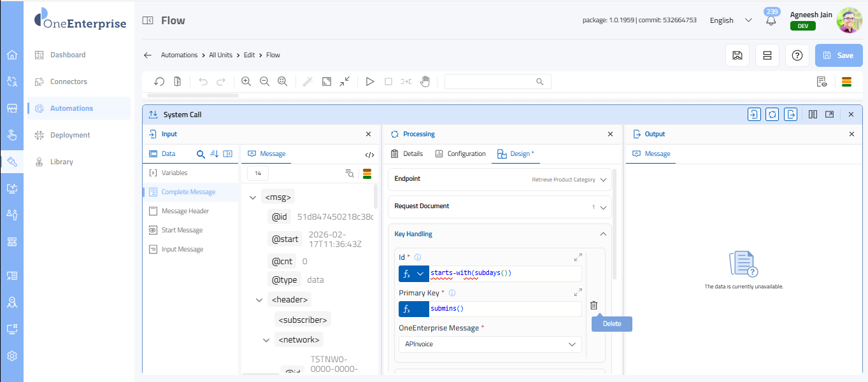The height and width of the screenshot is (382, 868).
Task: Expand the Endpoint section
Action: pos(603,180)
